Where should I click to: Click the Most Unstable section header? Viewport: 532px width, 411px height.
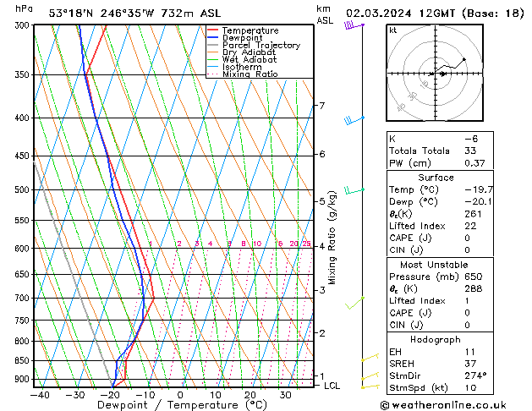click(436, 263)
